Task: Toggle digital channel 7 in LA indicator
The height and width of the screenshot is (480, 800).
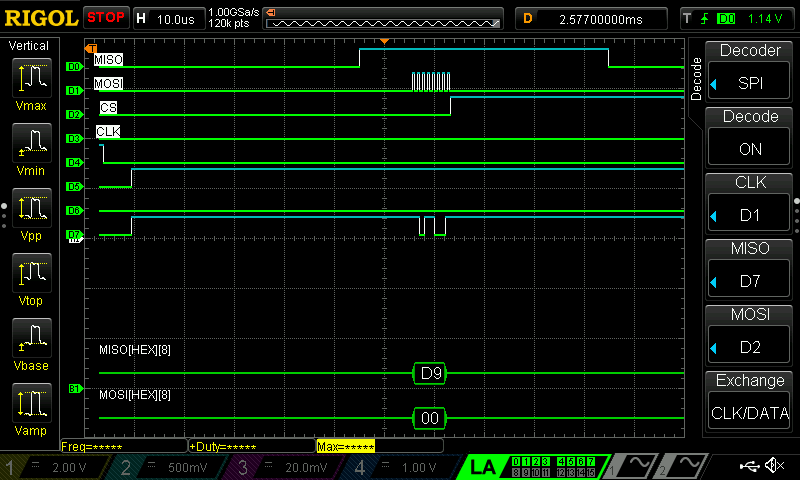Action: [591, 462]
